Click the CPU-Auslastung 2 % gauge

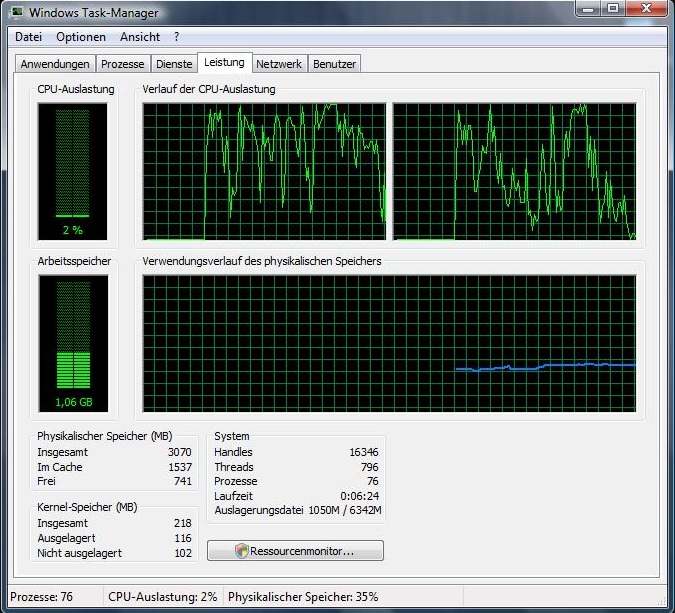click(72, 171)
